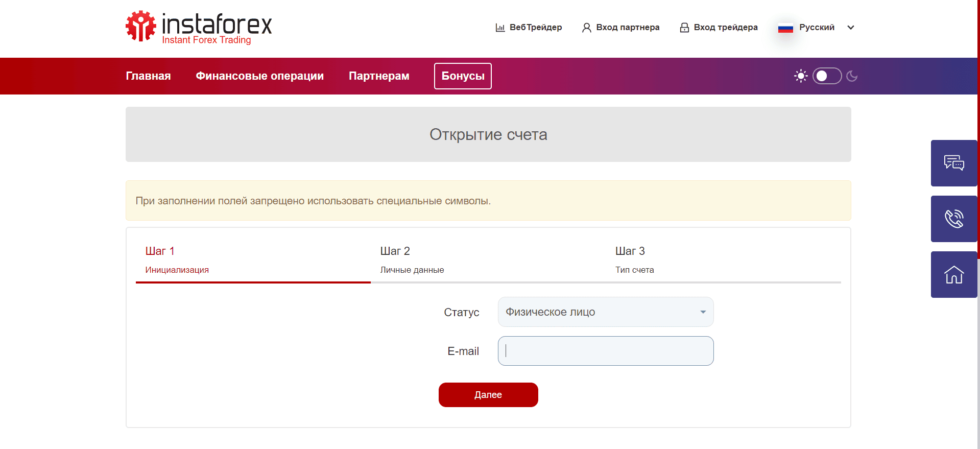Image resolution: width=980 pixels, height=449 pixels.
Task: Open the Партнерам menu item
Action: [379, 76]
